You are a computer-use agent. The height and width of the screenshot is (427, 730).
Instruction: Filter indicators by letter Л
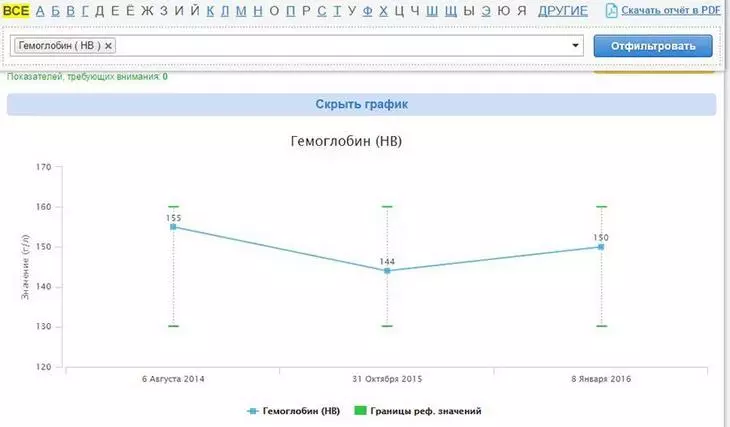click(225, 10)
